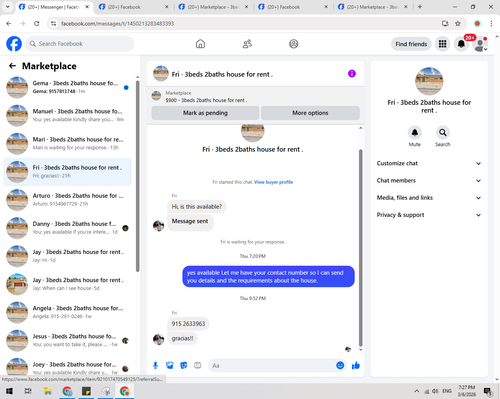Open Chrome three-dot menu
This screenshot has width=500, height=399.
pyautogui.click(x=491, y=23)
